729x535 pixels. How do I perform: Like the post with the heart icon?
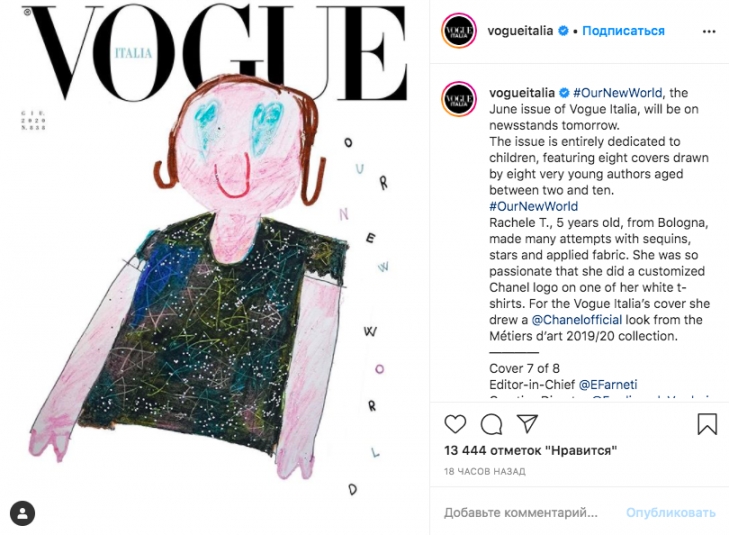pyautogui.click(x=455, y=424)
